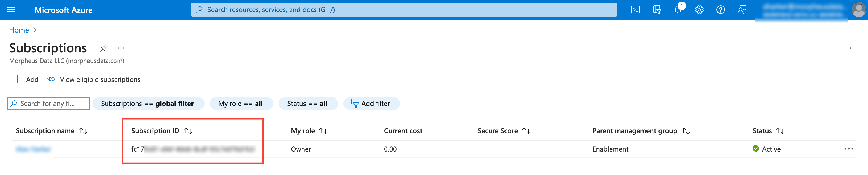Click the Feedback icon in header
Viewport: 868px width, 175px height.
[x=742, y=10]
